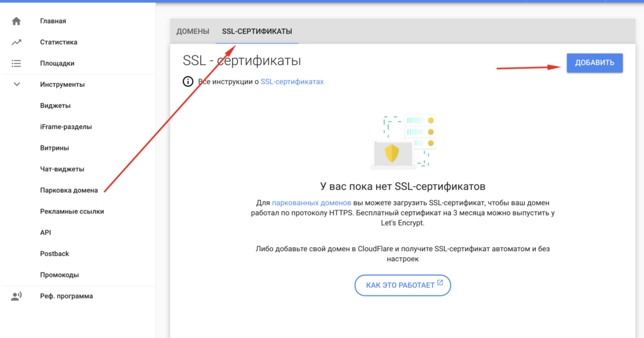
Task: Open the Статистика menu item
Action: point(58,42)
